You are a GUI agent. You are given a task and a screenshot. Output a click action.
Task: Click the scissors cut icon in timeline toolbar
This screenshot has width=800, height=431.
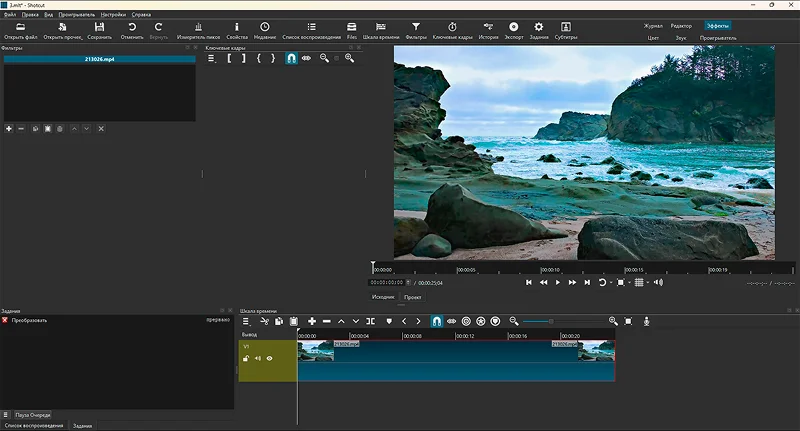click(264, 321)
